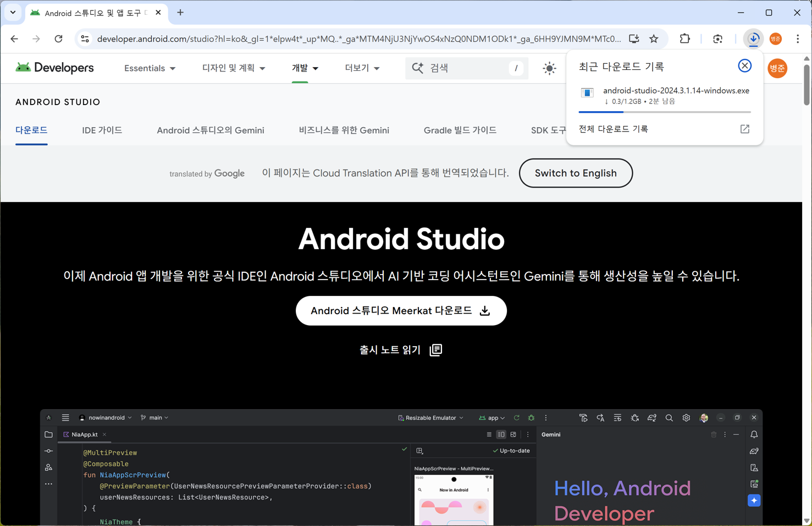Click android-studio-2024.3.1.14-windows.exe download entry

(x=665, y=96)
